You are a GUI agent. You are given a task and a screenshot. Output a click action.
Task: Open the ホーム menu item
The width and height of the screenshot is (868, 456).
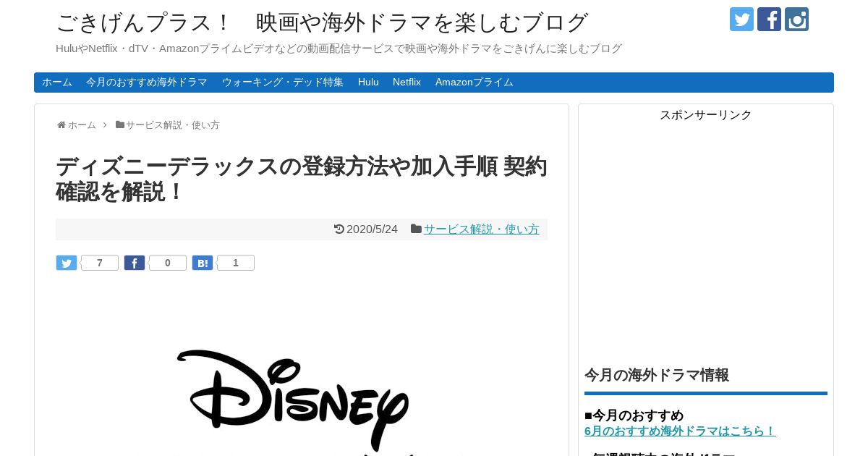[x=56, y=83]
